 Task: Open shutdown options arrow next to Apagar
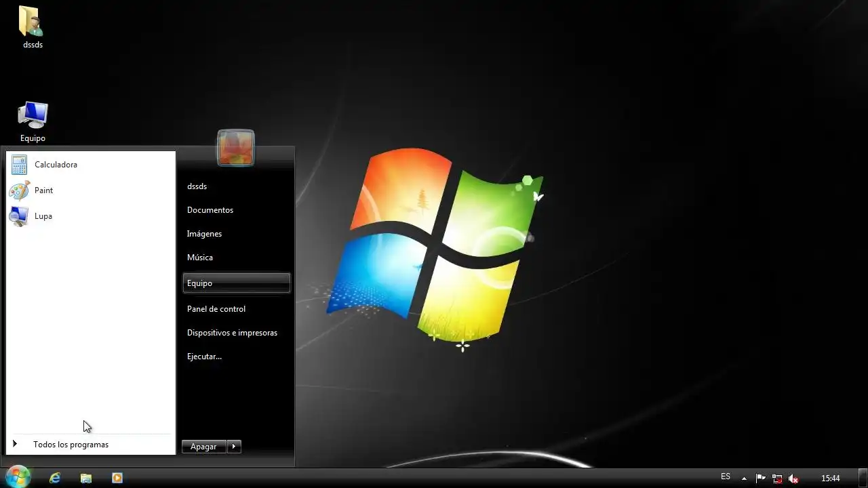(x=234, y=447)
